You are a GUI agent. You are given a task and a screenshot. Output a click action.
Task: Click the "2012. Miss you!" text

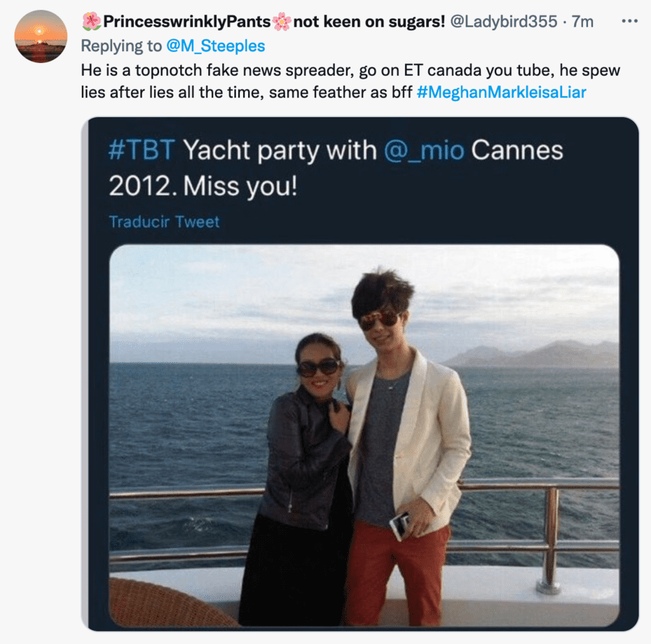click(x=203, y=186)
